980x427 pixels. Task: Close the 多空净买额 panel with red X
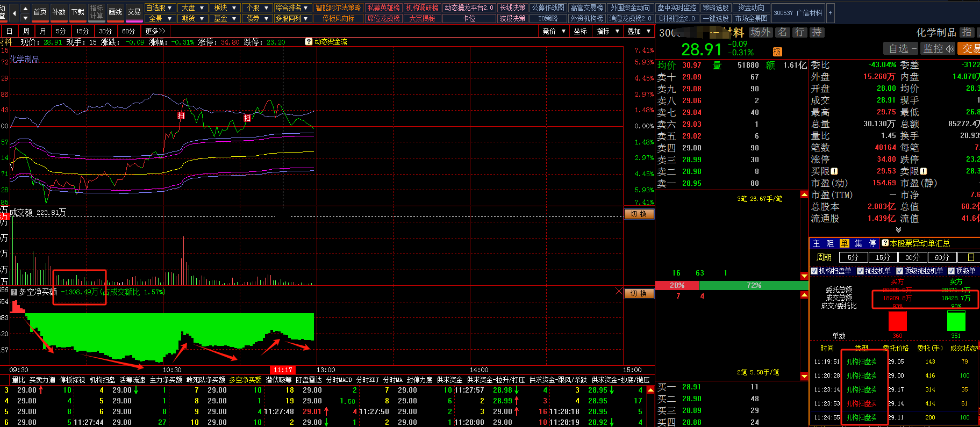[619, 291]
